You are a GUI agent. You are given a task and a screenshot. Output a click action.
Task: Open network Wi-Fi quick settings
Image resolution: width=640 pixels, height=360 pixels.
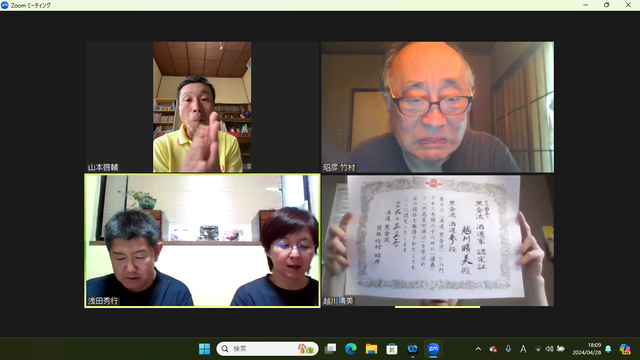point(538,349)
